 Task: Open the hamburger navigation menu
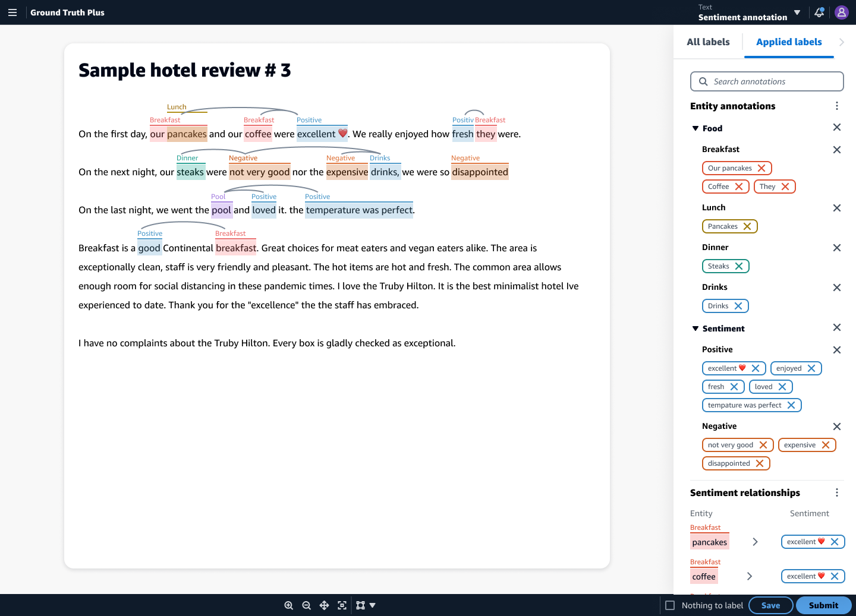[x=12, y=12]
